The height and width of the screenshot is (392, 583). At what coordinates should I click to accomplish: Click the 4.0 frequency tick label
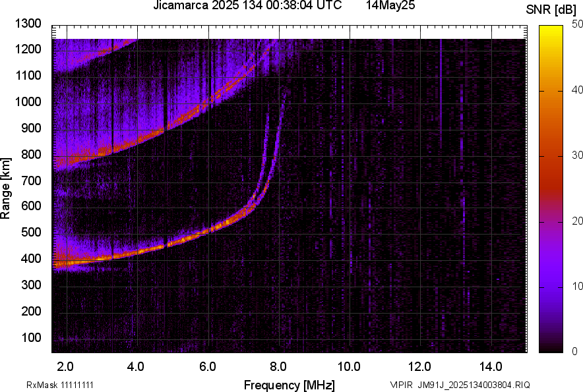136,367
